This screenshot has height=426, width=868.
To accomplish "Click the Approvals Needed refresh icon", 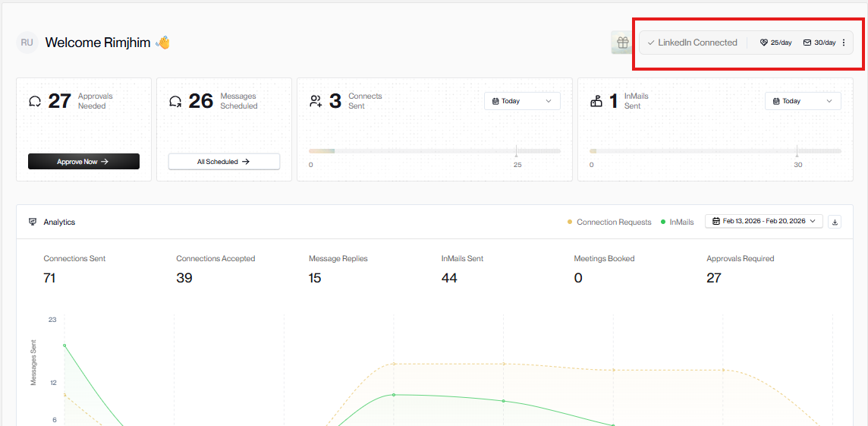I will click(x=35, y=101).
